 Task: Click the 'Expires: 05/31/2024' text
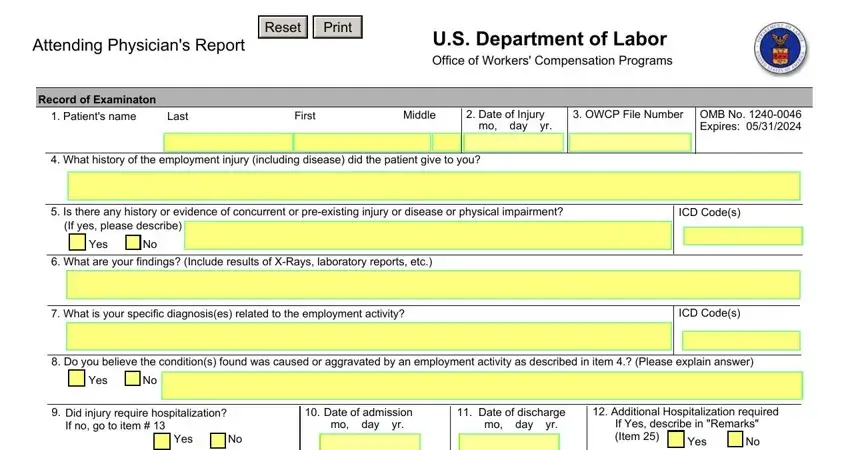point(750,126)
